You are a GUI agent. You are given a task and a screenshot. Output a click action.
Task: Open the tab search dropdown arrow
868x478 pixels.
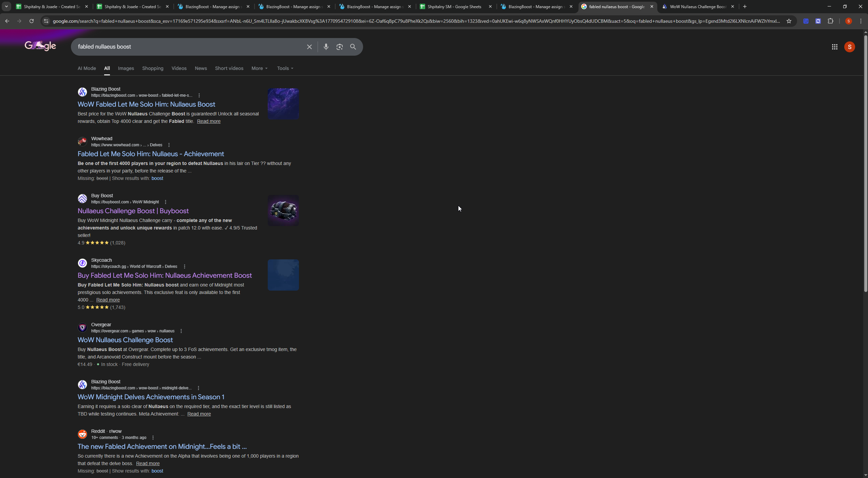coord(6,6)
